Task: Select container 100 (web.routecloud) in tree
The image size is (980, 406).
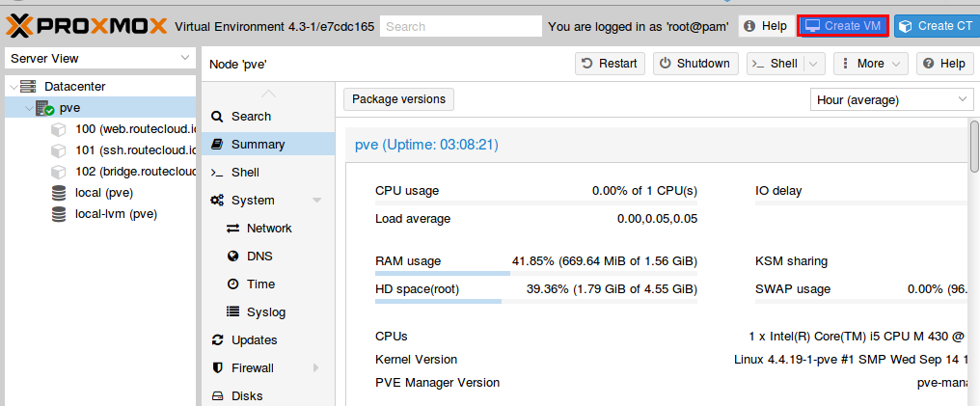Action: [100, 129]
